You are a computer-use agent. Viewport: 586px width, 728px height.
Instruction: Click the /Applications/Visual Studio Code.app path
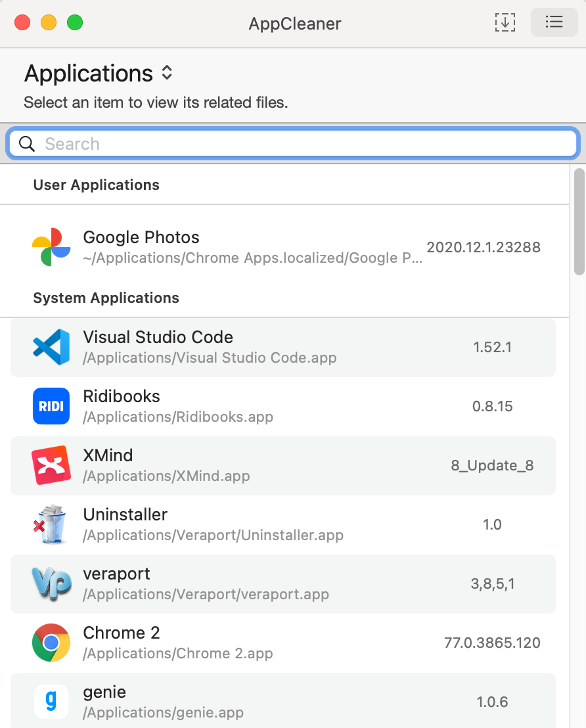[x=210, y=358]
